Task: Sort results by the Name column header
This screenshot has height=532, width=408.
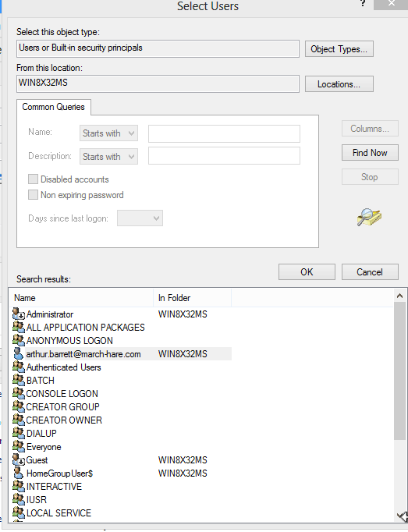Action: tap(81, 298)
